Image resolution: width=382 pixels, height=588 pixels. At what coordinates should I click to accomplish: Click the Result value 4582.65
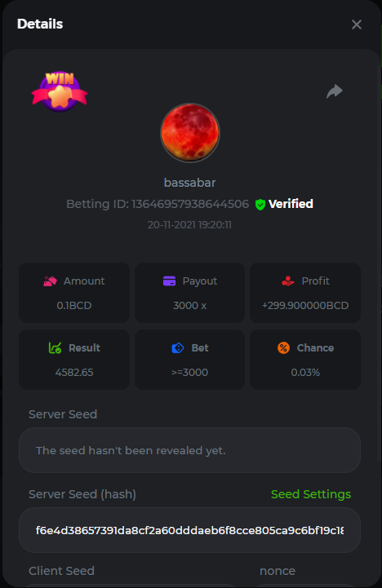tap(74, 373)
